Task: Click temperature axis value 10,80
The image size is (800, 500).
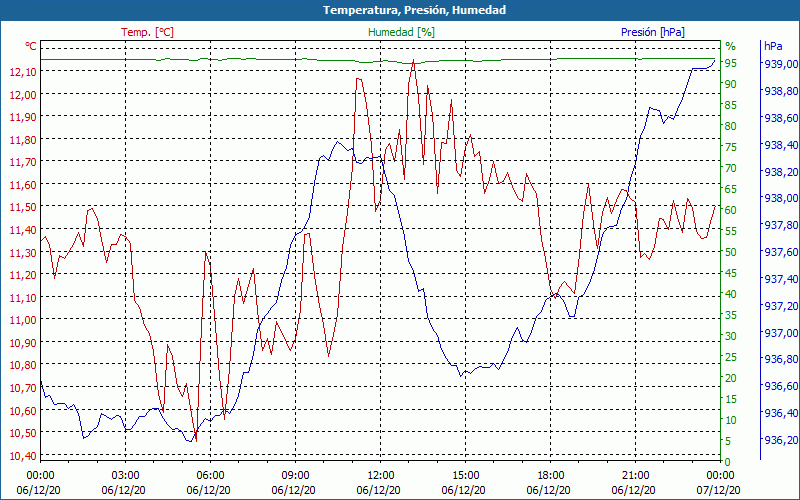Action: pyautogui.click(x=23, y=365)
